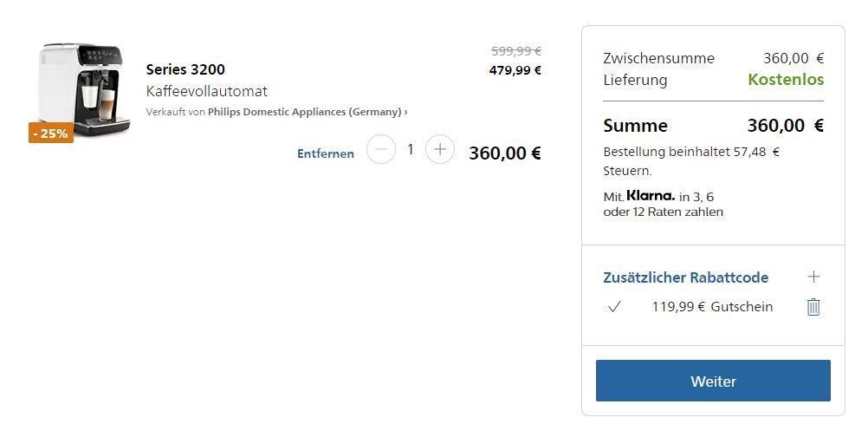Click the seller link chevron arrow

(405, 112)
